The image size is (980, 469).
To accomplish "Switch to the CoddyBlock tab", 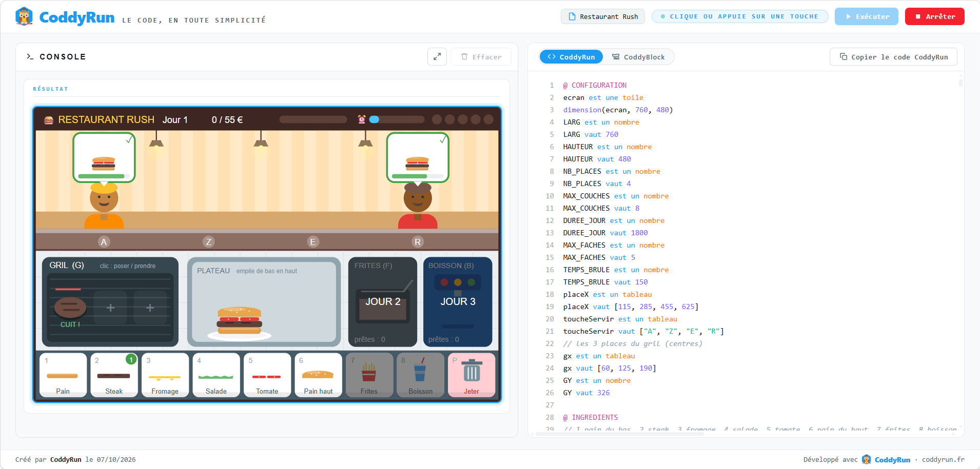I will pos(638,57).
